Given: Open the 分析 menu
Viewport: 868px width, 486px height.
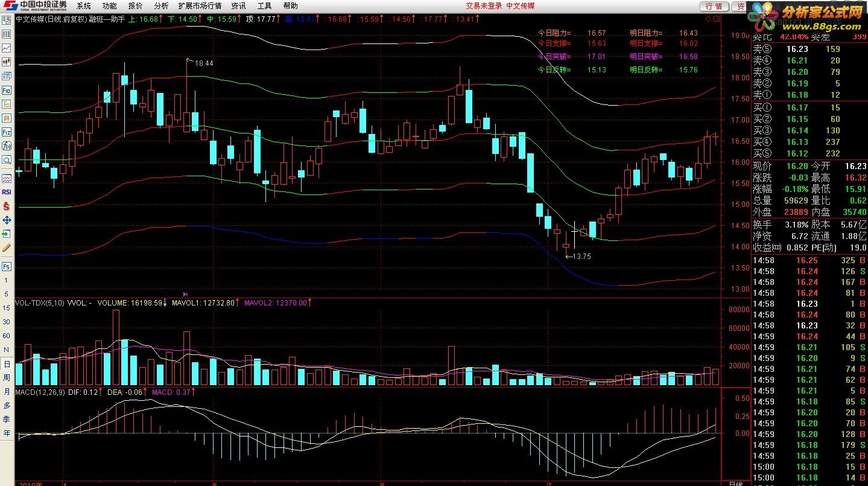Looking at the screenshot, I should pos(161,5).
